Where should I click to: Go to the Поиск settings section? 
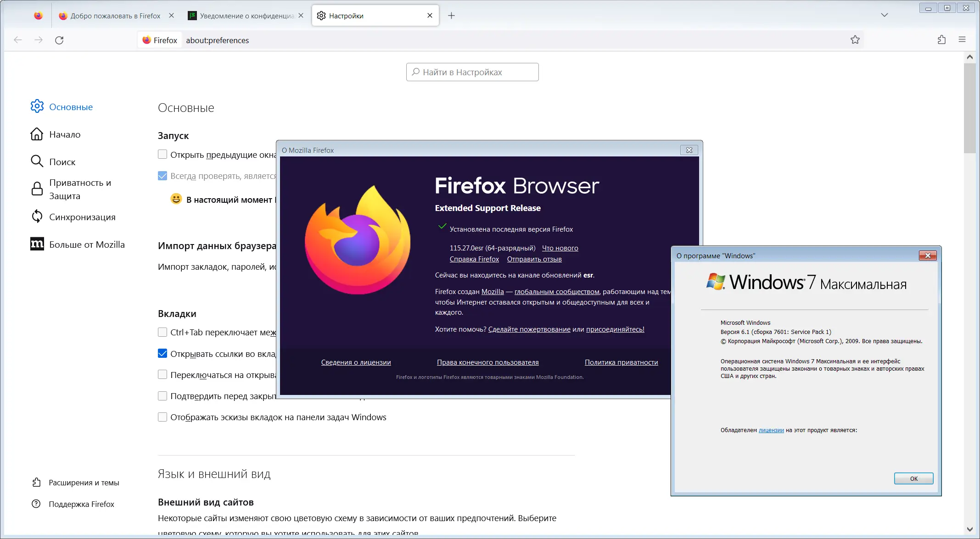pos(62,162)
